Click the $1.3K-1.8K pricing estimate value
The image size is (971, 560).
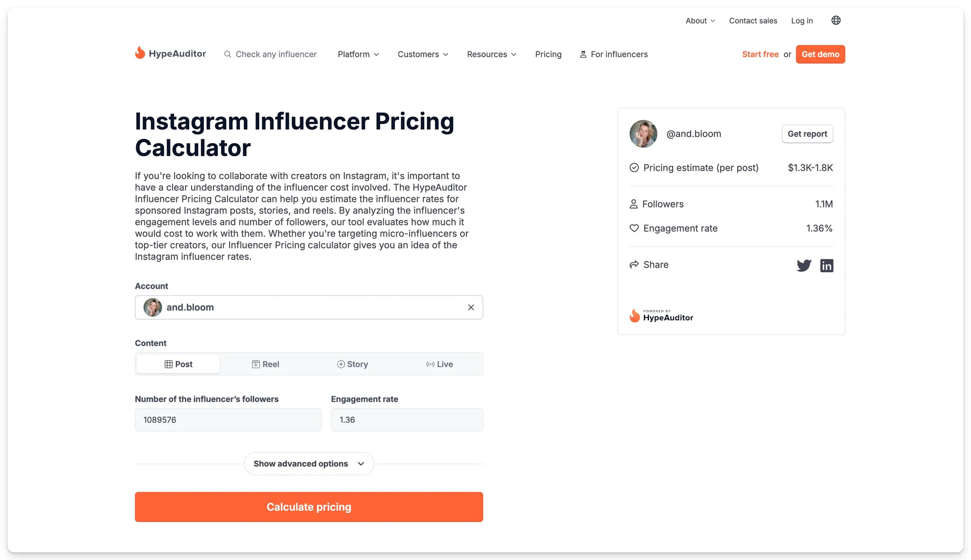810,168
